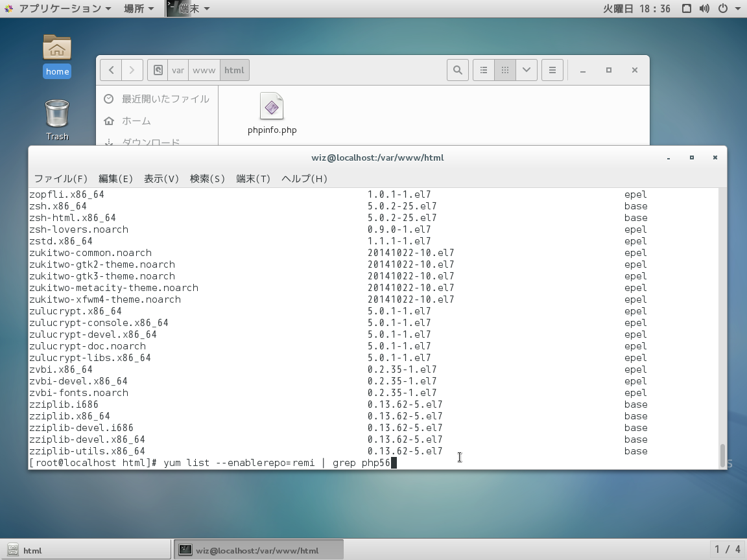Click the terminal taskbar icon
Viewport: 747px width, 560px height.
(x=185, y=550)
